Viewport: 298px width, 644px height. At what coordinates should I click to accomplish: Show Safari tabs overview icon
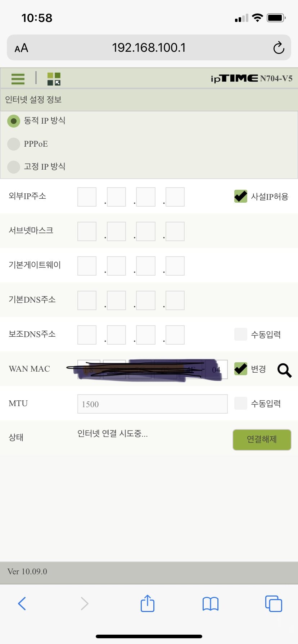tap(274, 603)
